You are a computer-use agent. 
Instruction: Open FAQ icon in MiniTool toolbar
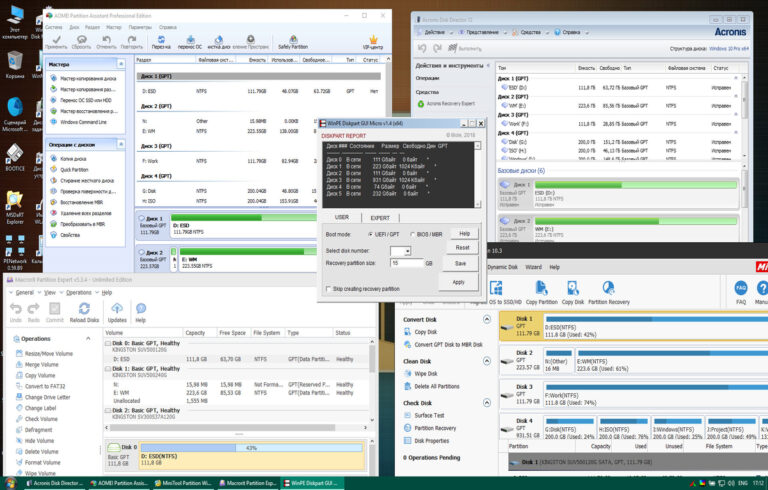click(741, 288)
